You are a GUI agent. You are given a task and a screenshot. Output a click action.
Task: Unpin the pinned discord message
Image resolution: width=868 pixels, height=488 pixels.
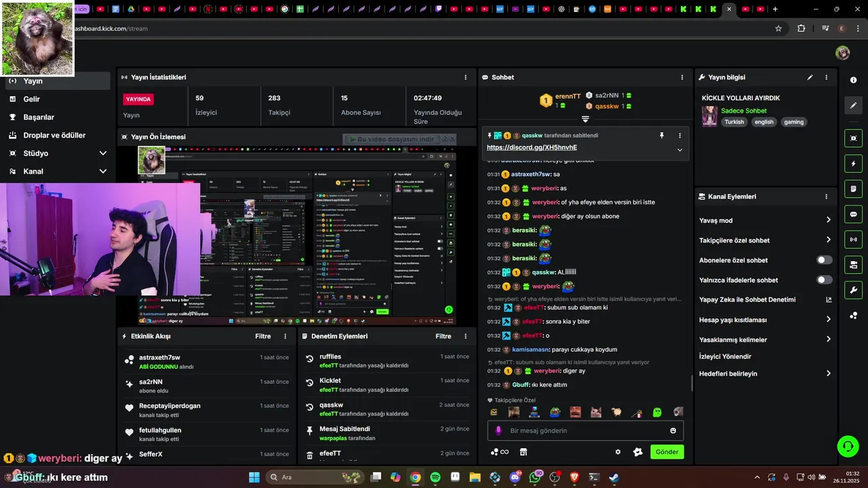[x=662, y=136]
